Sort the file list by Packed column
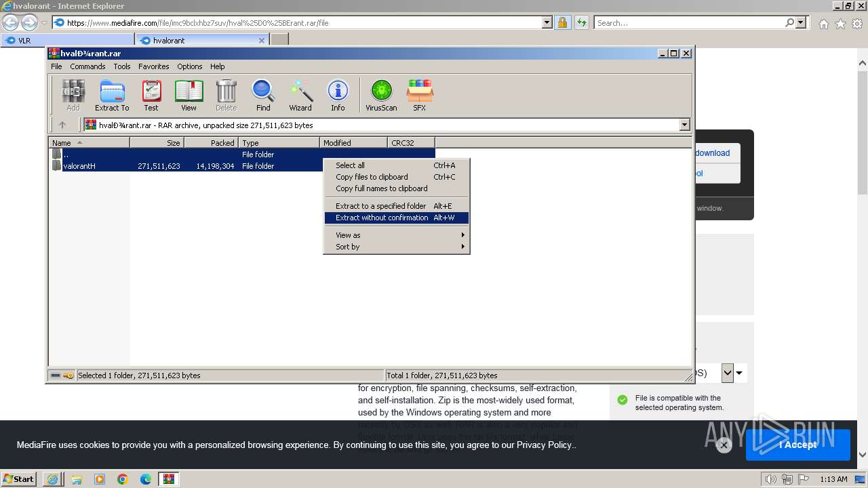The height and width of the screenshot is (488, 868). (x=211, y=142)
